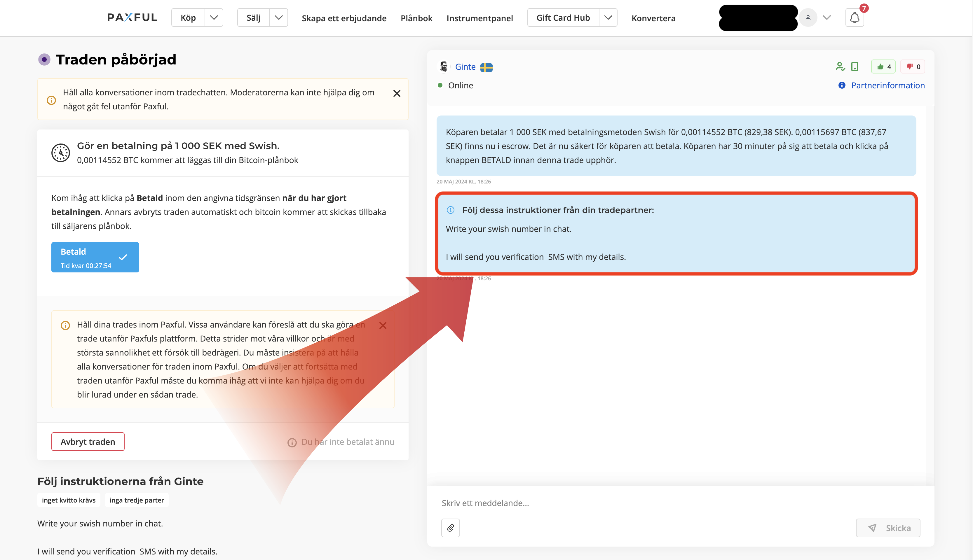
Task: Click the paperclip attachment icon
Action: pyautogui.click(x=450, y=528)
